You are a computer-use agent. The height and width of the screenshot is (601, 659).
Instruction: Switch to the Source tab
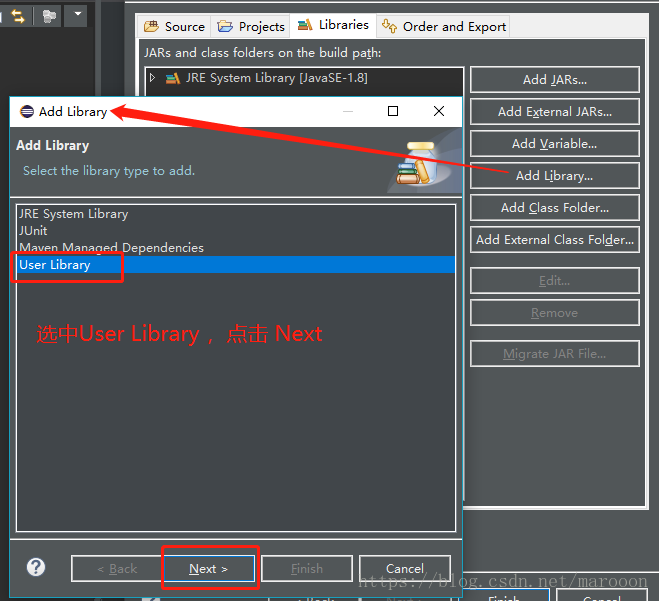click(174, 26)
